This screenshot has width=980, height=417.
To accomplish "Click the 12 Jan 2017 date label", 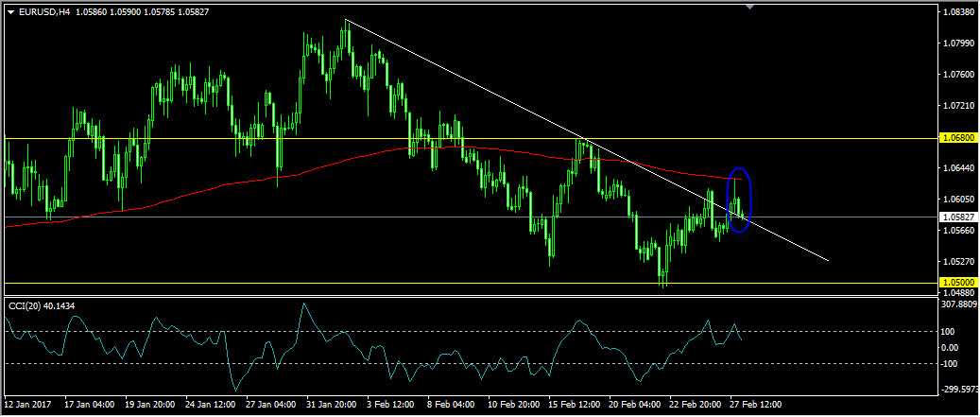I will tap(26, 404).
